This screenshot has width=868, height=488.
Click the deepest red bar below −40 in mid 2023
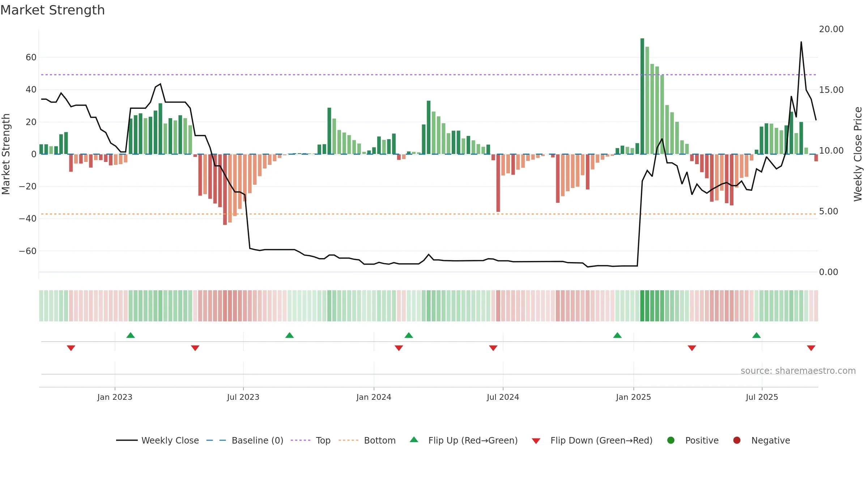click(x=225, y=189)
